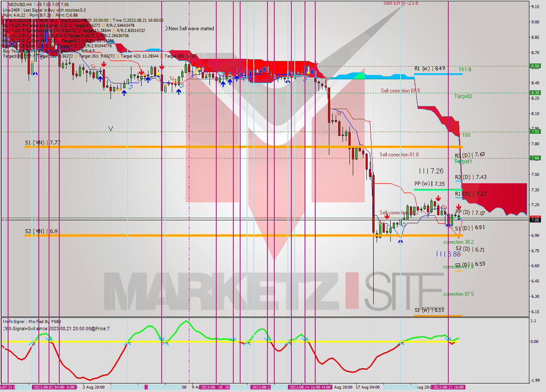This screenshot has width=546, height=392.
Task: Click the 'New Sell wave started' annotation
Action: [192, 29]
